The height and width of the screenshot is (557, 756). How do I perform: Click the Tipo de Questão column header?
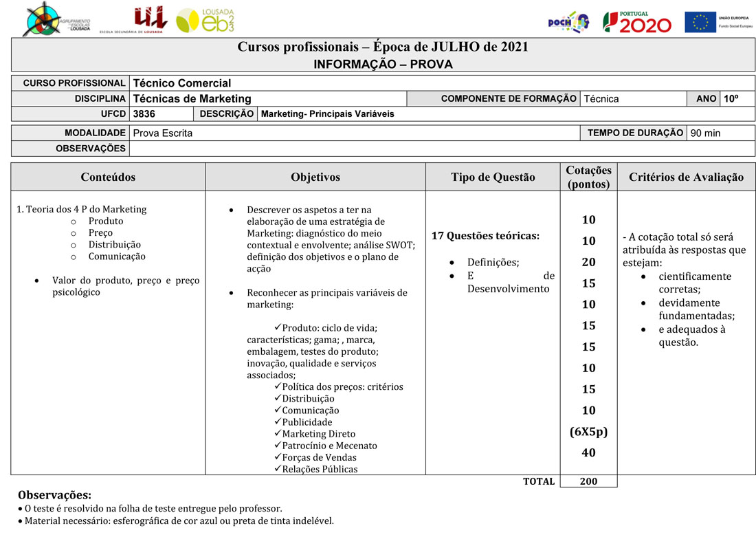pos(493,177)
